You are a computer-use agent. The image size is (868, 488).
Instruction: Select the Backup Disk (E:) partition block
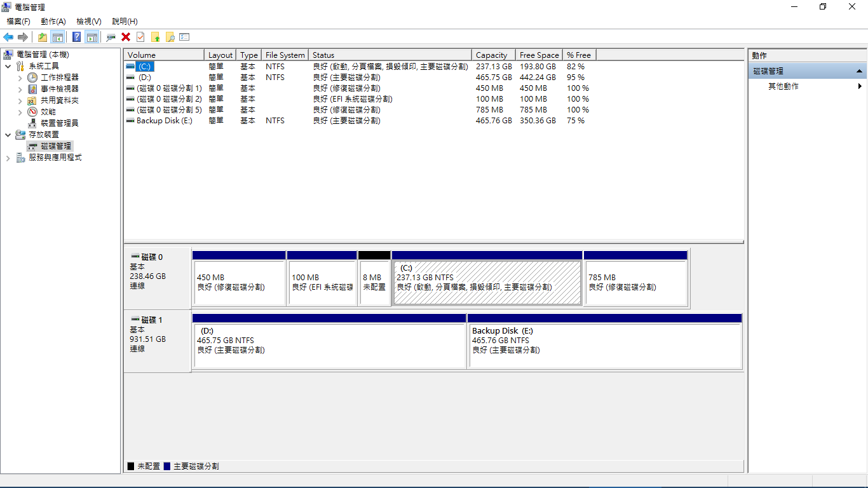[x=605, y=341]
